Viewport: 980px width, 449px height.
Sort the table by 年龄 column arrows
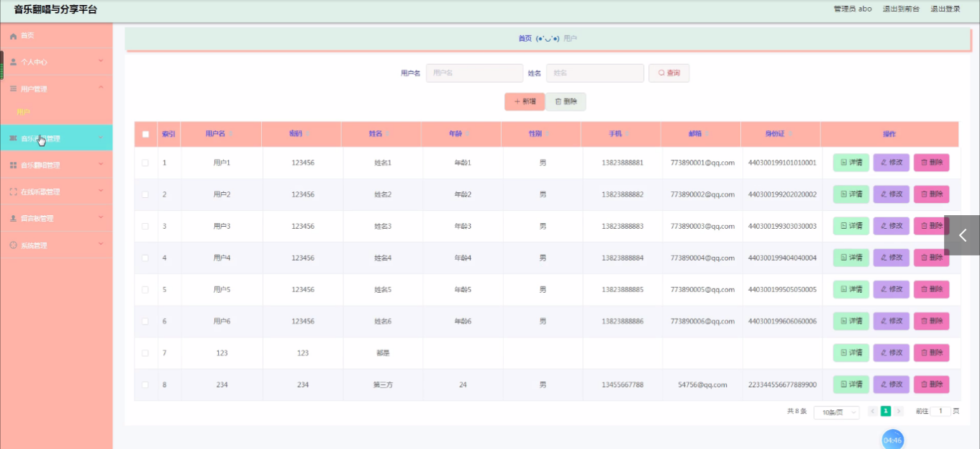coord(468,134)
